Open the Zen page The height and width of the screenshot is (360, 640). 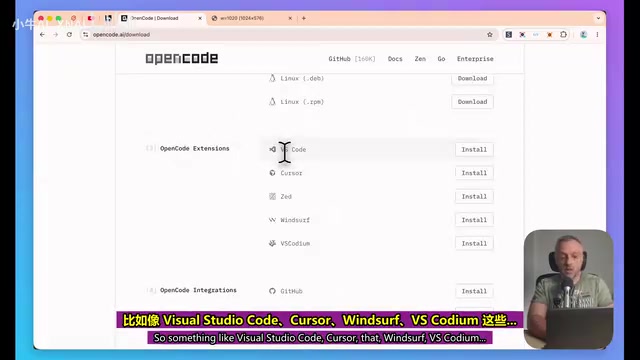[x=420, y=59]
